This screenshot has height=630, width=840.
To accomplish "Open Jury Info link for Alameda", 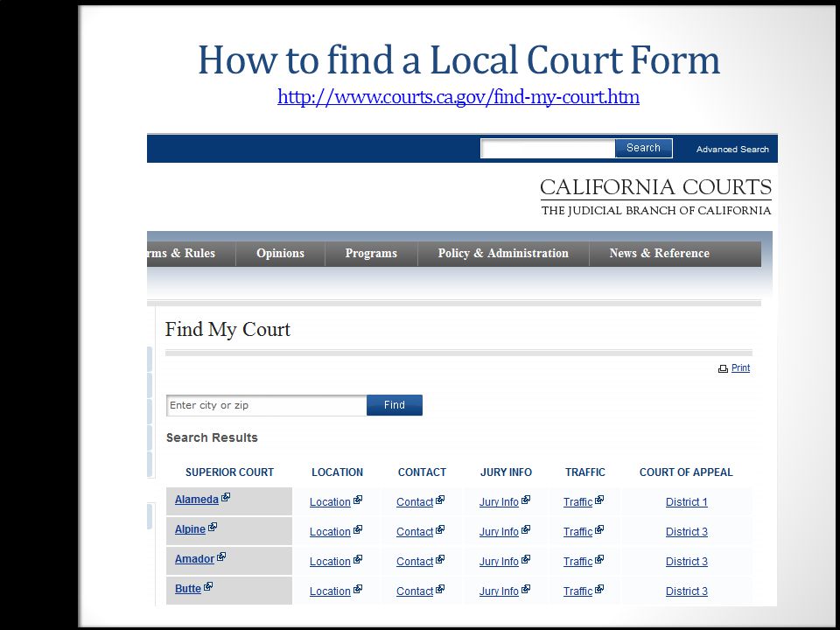I will click(x=499, y=502).
